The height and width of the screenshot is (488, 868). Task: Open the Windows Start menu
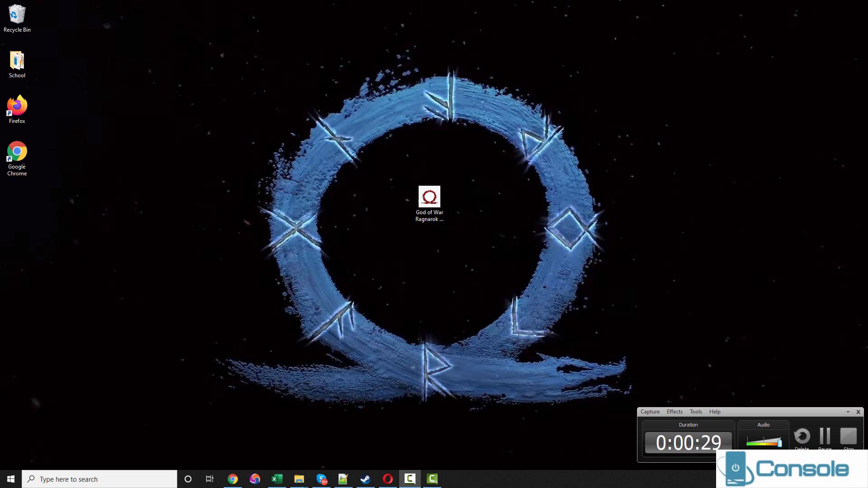(x=11, y=479)
